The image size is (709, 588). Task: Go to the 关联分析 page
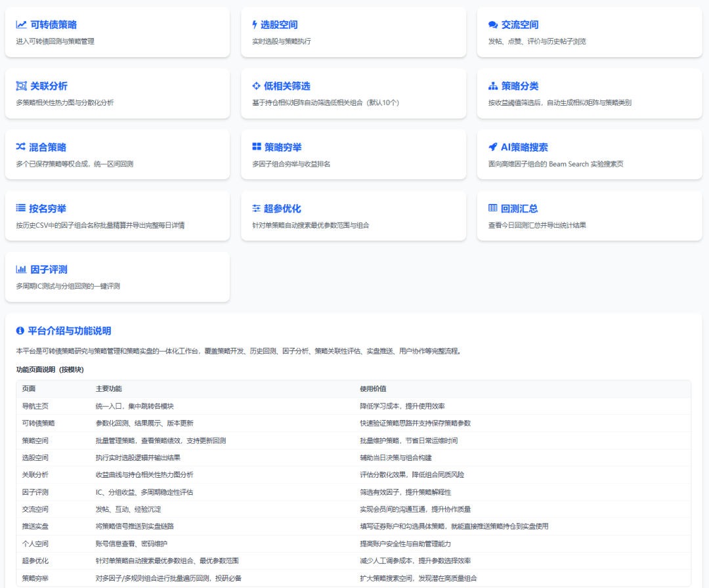(49, 86)
